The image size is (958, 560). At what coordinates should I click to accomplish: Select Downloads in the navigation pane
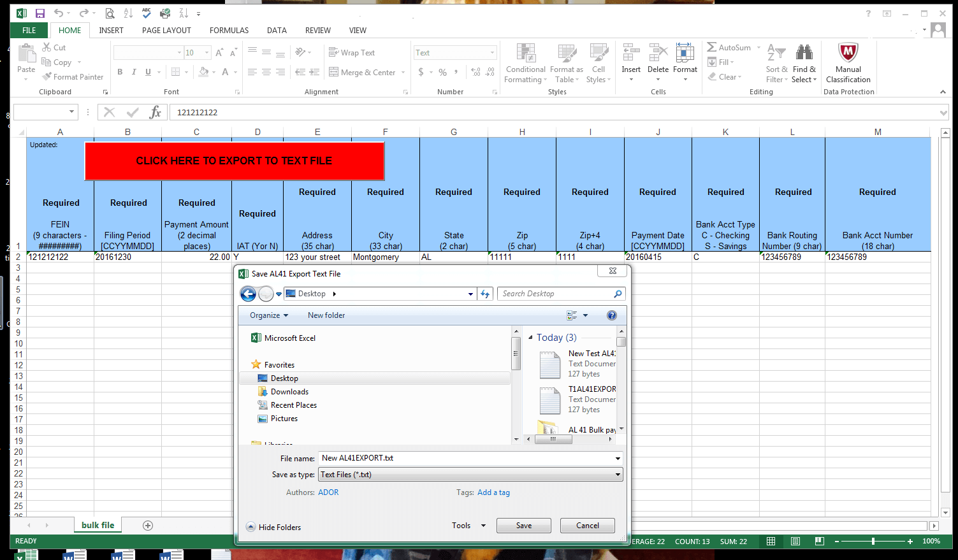click(289, 392)
